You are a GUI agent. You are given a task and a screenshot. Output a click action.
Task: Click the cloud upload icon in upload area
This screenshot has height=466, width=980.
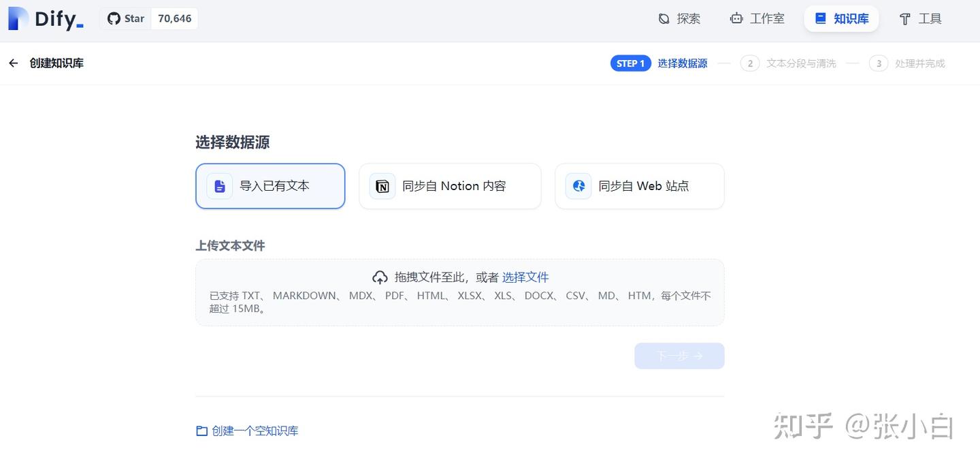pyautogui.click(x=380, y=277)
